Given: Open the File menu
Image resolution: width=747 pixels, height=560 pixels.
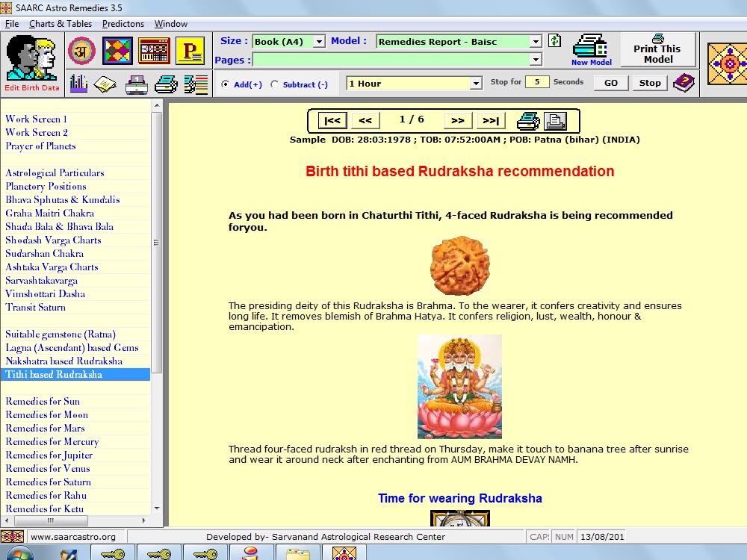Looking at the screenshot, I should pos(12,24).
